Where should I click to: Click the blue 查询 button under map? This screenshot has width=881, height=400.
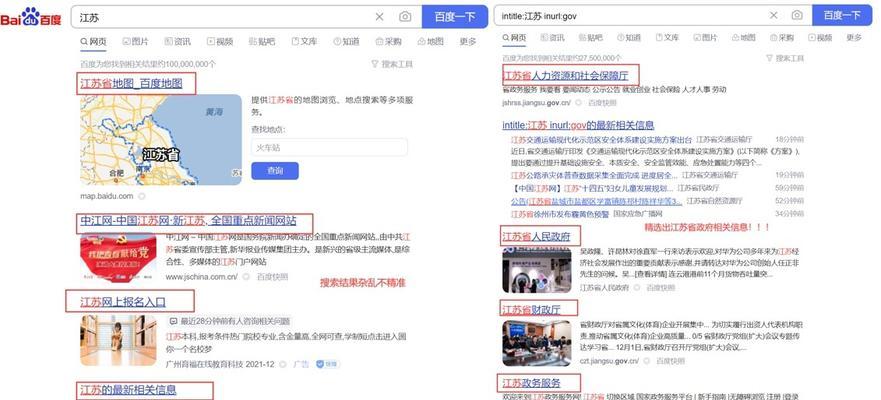[275, 171]
